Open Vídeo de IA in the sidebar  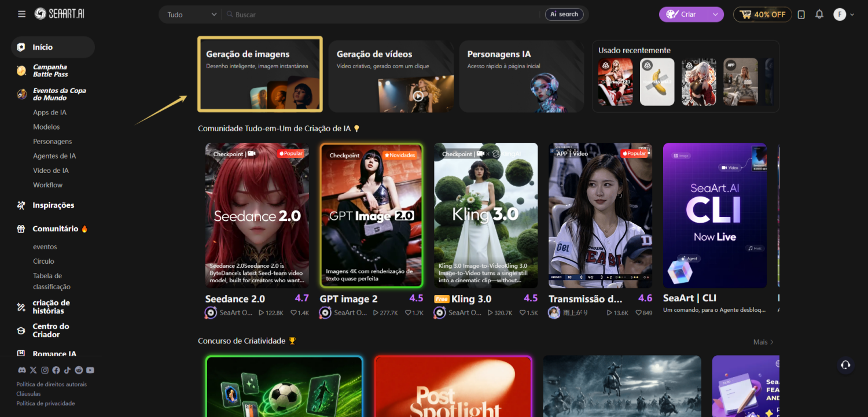(51, 170)
